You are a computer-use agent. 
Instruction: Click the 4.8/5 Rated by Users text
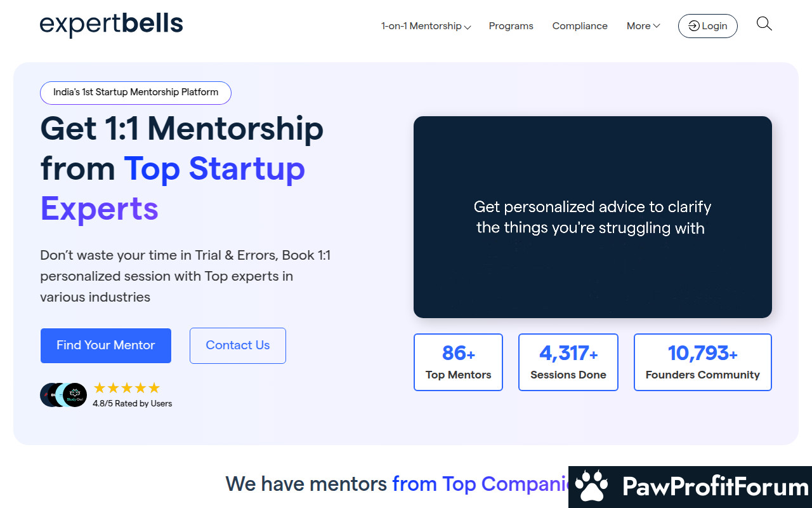pyautogui.click(x=132, y=404)
